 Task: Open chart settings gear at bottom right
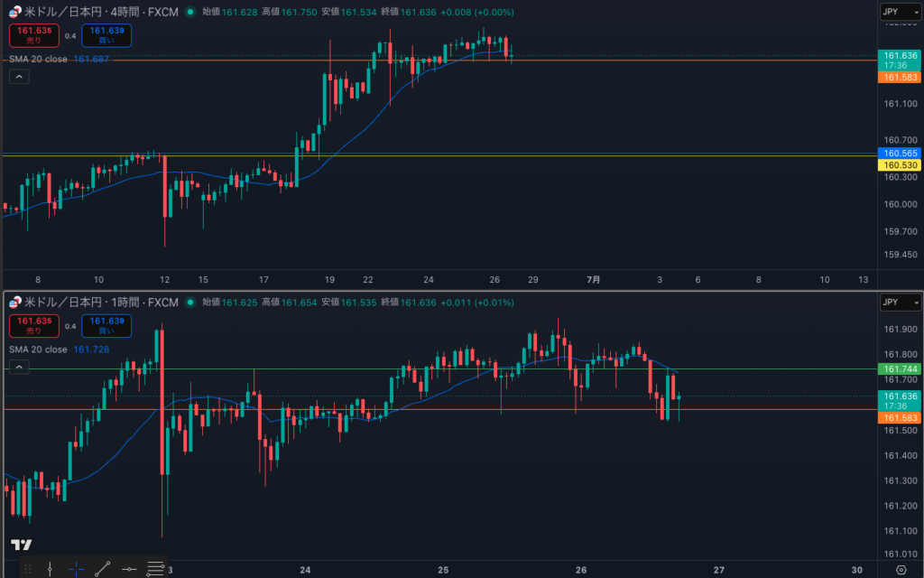pos(901,570)
